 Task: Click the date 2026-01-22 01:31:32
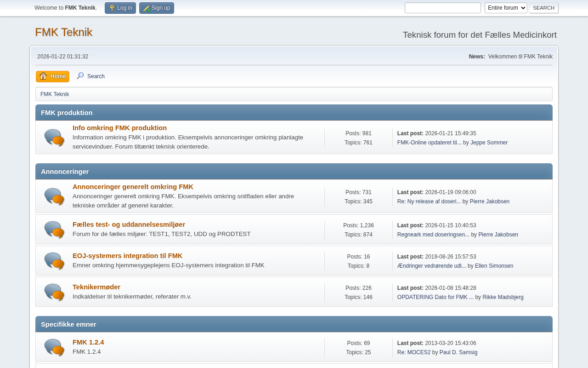click(x=63, y=57)
